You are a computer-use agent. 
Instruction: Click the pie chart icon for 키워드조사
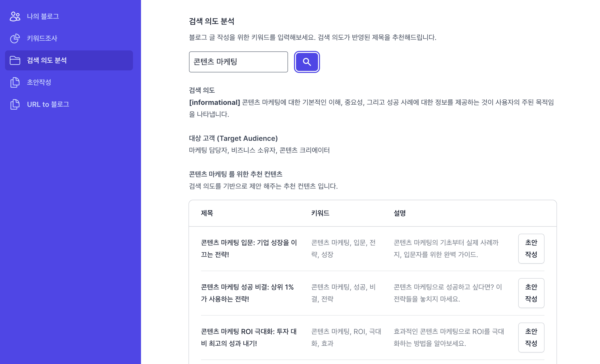click(15, 38)
